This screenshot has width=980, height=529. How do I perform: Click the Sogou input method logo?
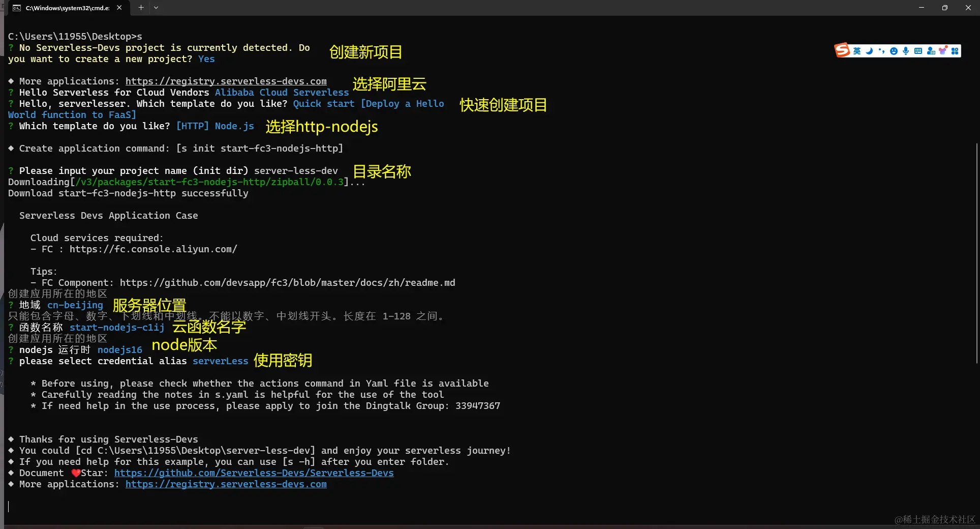842,50
